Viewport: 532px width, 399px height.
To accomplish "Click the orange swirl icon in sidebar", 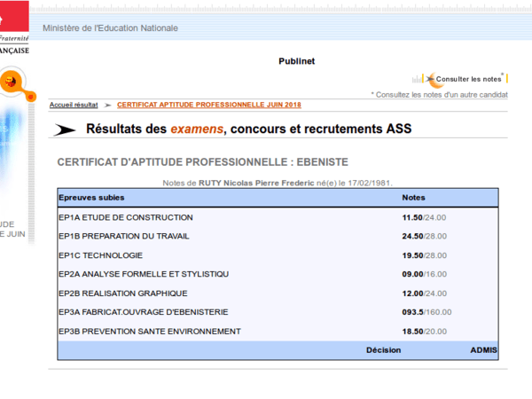I will point(12,82).
